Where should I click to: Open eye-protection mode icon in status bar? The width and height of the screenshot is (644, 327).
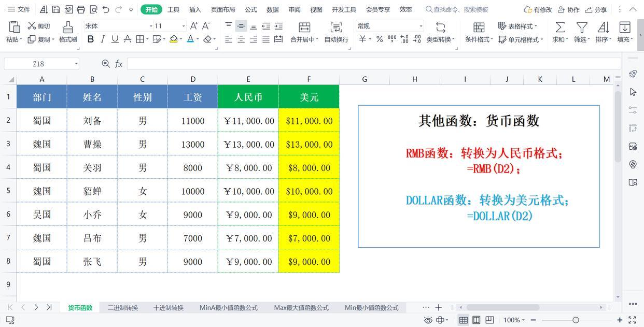coord(428,320)
